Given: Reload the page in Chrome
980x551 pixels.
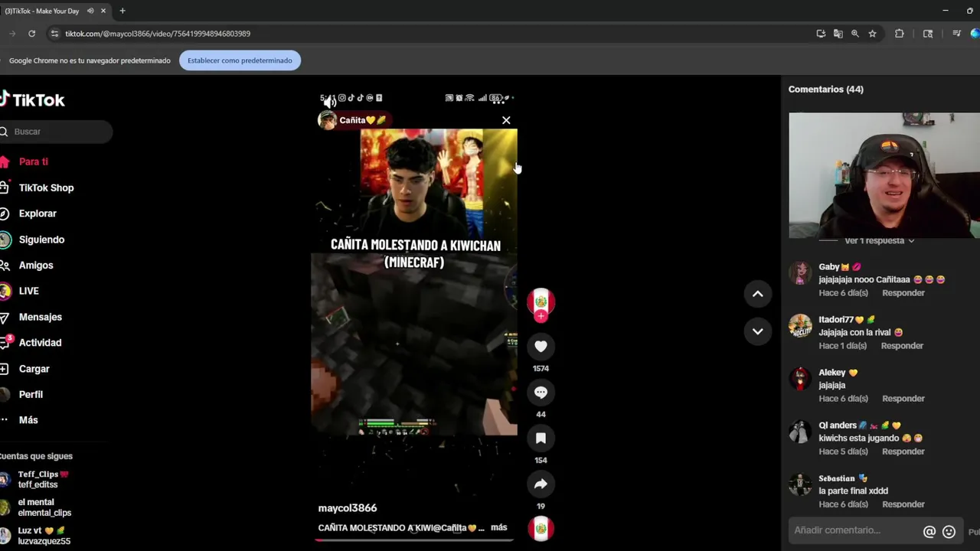Looking at the screenshot, I should pyautogui.click(x=31, y=34).
